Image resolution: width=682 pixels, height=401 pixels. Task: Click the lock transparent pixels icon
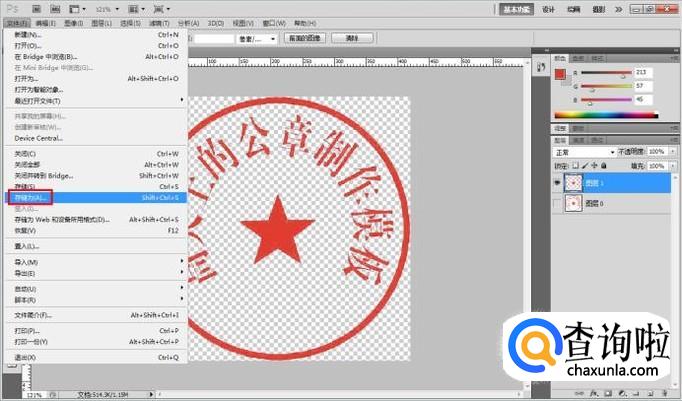576,164
